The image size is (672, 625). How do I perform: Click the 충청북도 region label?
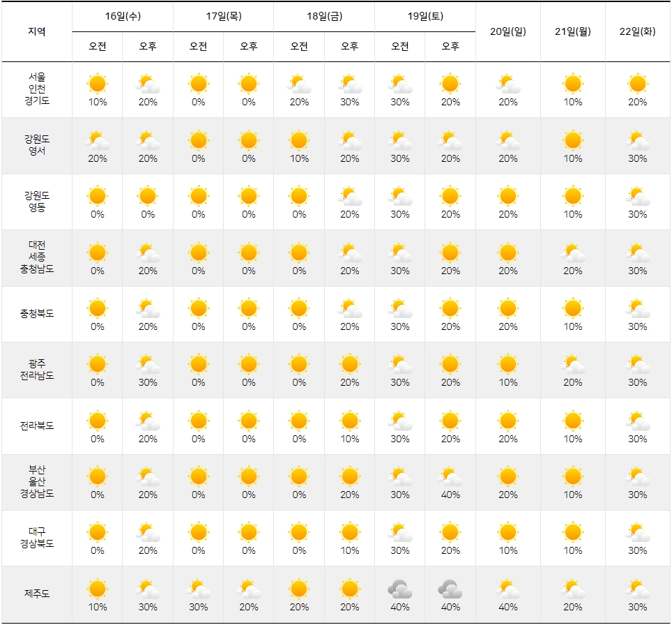pyautogui.click(x=37, y=314)
